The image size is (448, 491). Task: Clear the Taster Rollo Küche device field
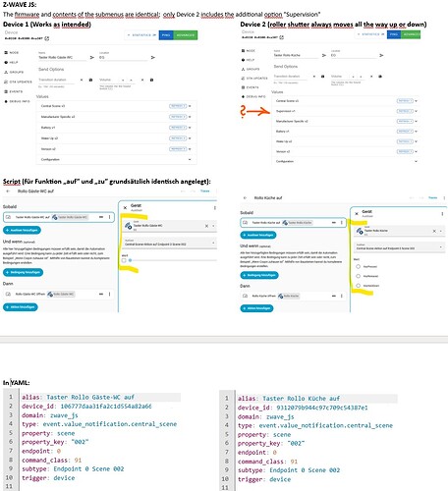[434, 231]
